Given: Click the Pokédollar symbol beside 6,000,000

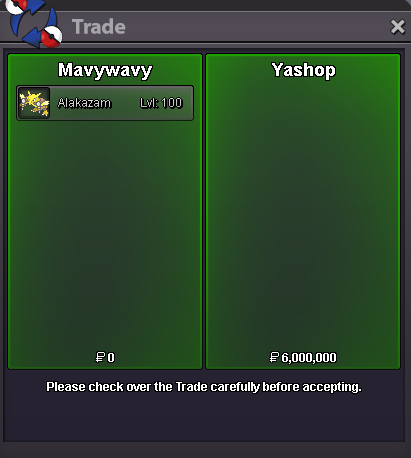Looking at the screenshot, I should click(x=274, y=357).
